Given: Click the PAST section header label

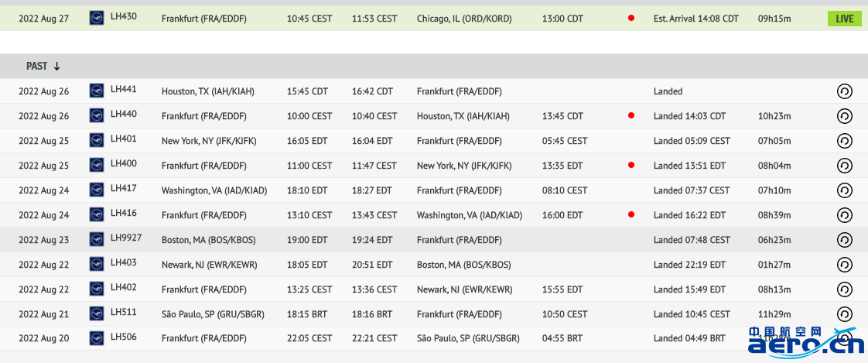Looking at the screenshot, I should [36, 67].
